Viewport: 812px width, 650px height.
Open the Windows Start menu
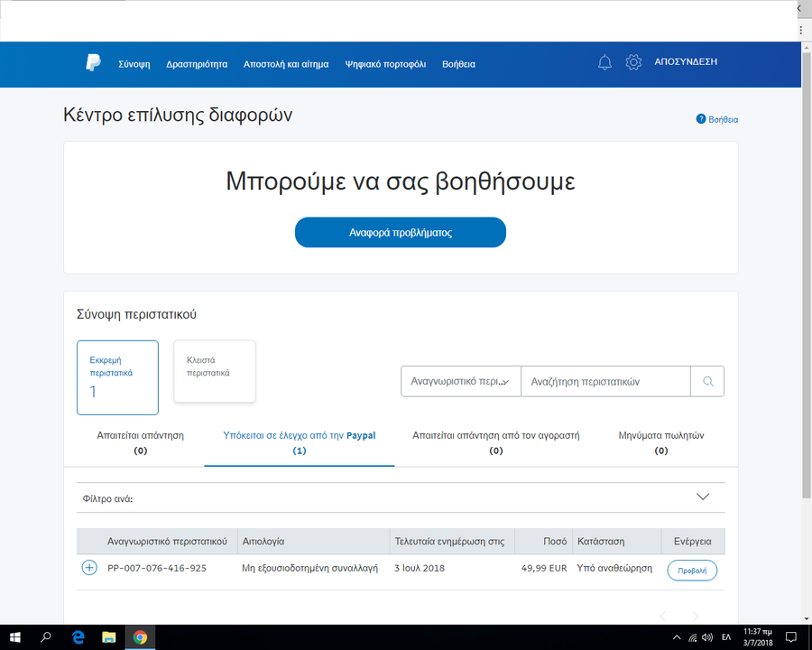click(14, 637)
